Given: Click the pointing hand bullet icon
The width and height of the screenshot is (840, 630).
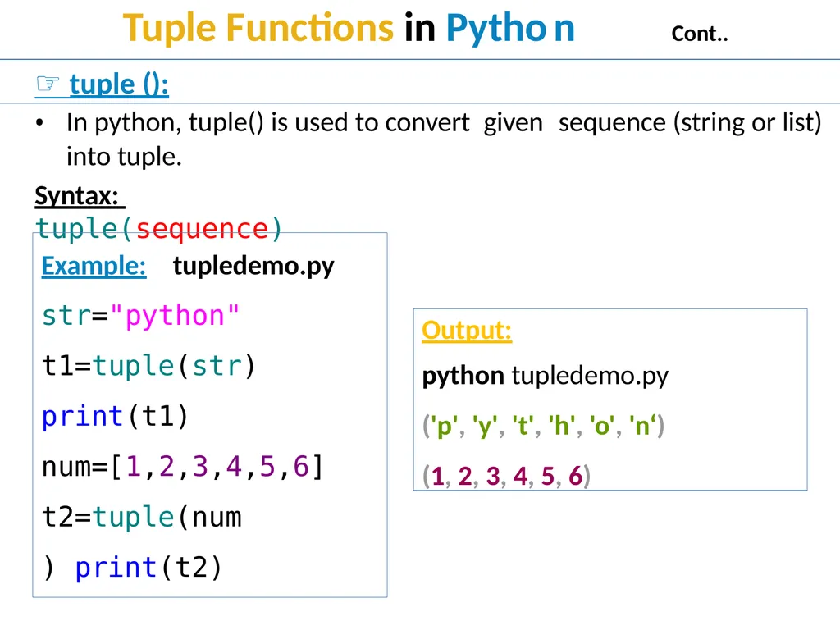Looking at the screenshot, I should click(48, 84).
